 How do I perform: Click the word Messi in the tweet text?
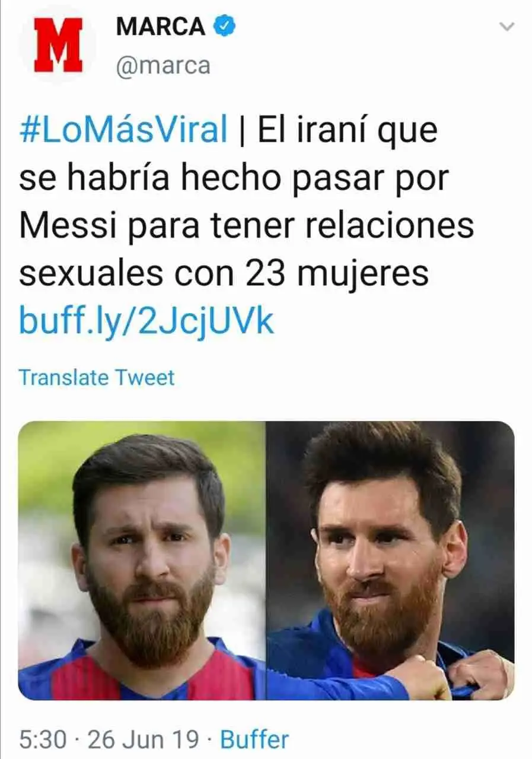tap(70, 225)
